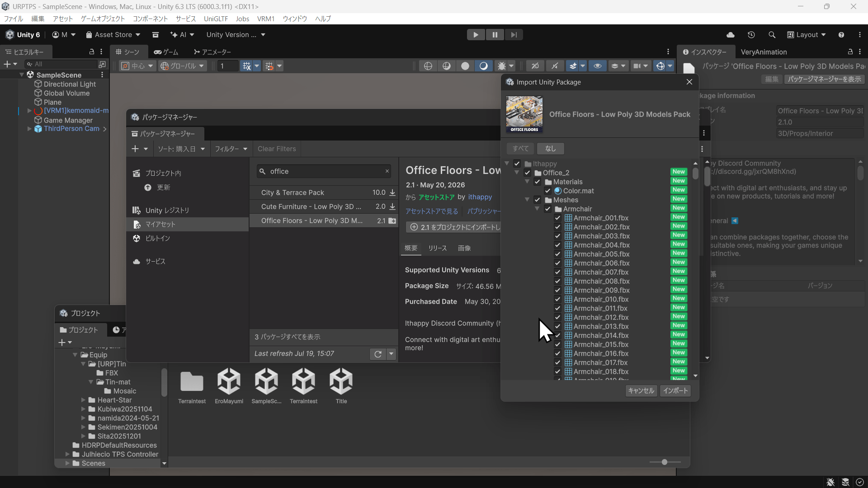Click すべて button in import dialog
Screen dimensions: 868x488
[520, 148]
